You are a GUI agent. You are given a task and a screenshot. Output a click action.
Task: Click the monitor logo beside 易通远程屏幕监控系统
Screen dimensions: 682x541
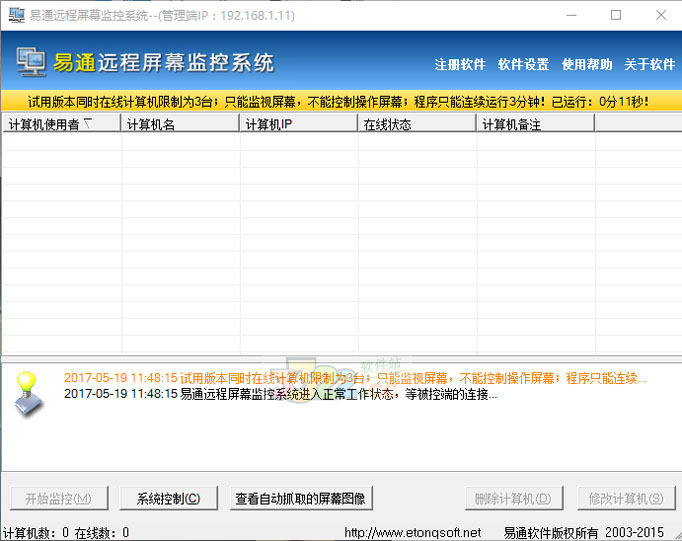31,62
